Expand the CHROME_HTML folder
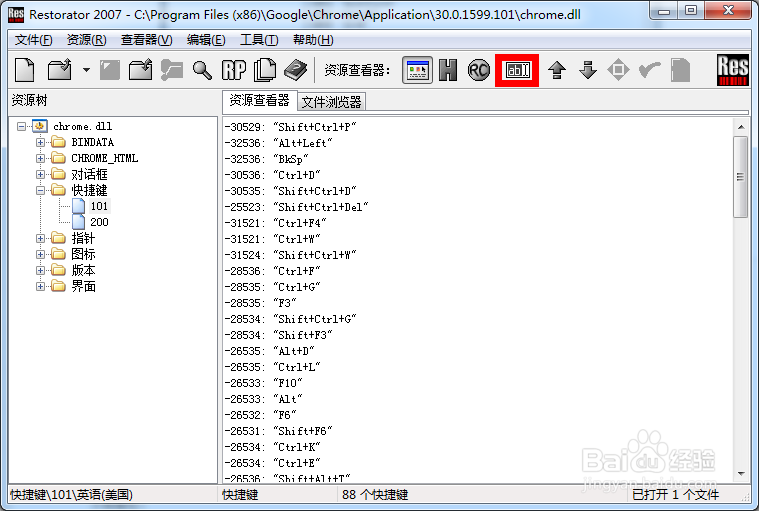The image size is (759, 511). 40,158
